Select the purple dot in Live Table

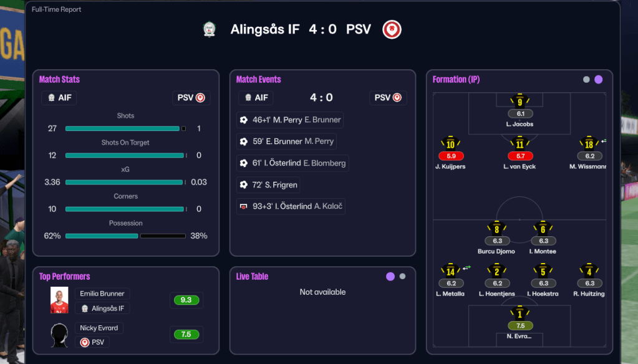[x=390, y=277]
